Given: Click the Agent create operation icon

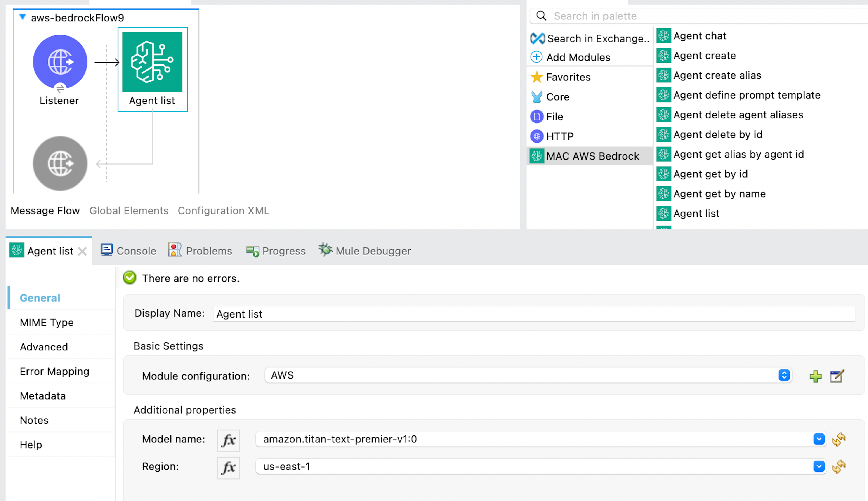Looking at the screenshot, I should point(664,55).
